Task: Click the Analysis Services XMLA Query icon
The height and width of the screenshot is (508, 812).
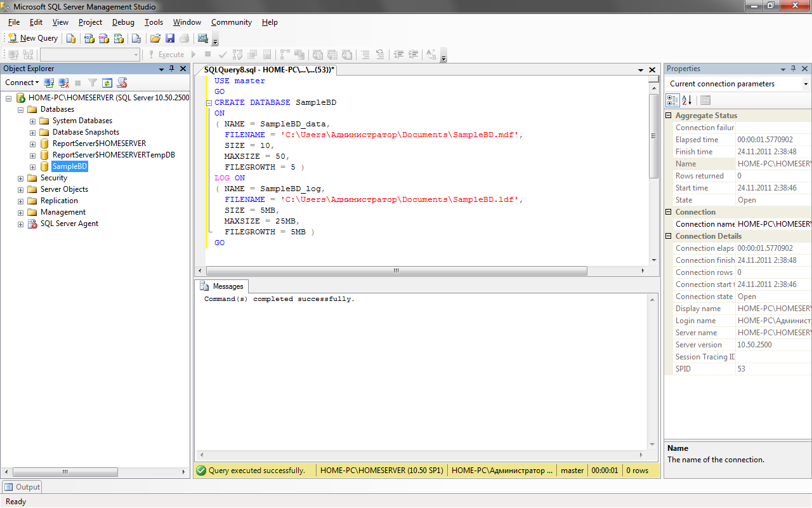Action: [x=119, y=38]
